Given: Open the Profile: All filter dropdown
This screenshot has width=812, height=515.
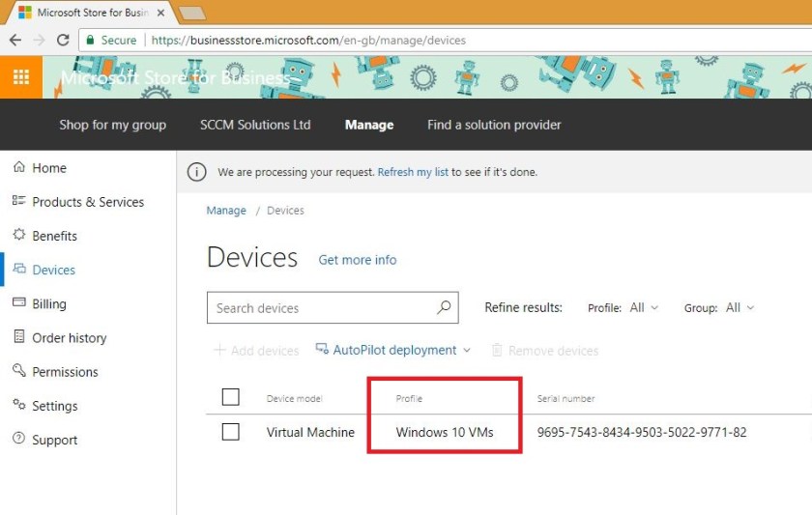Looking at the screenshot, I should (623, 308).
